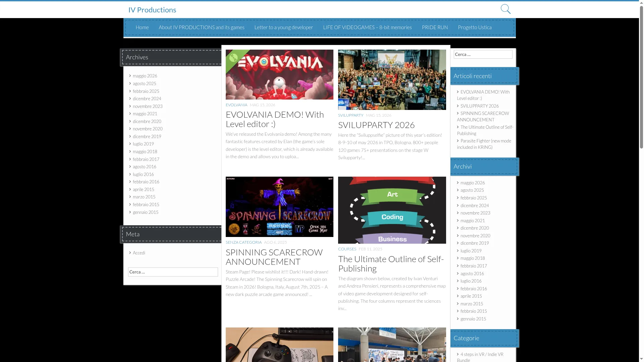Open left Archives luglio 2019

coord(143,144)
